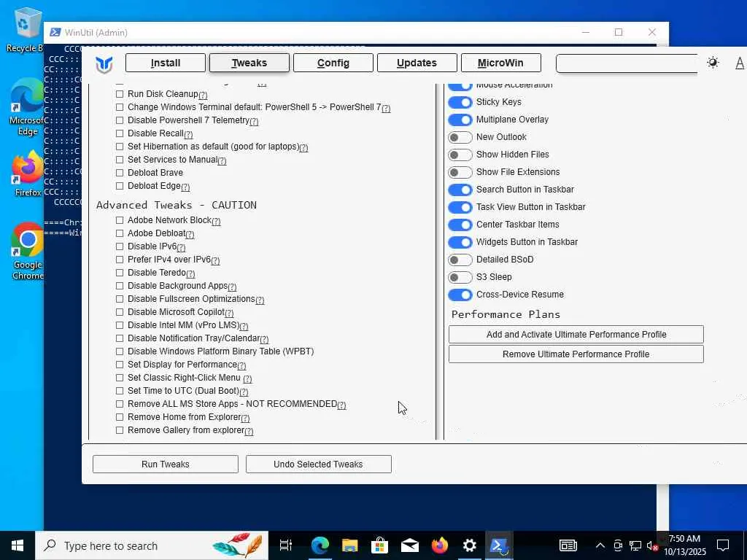Open help for Disable Recall (?)

189,135
